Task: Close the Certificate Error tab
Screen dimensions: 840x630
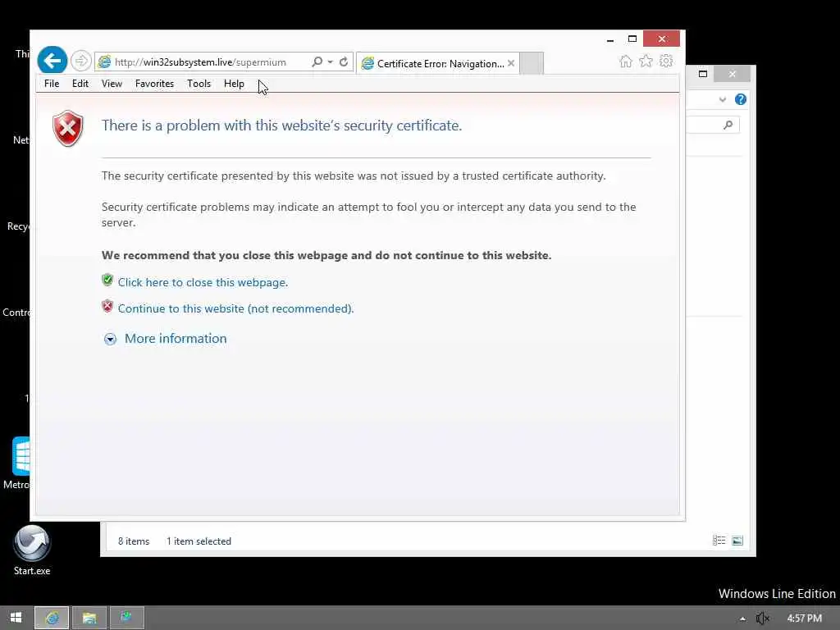Action: pos(511,63)
